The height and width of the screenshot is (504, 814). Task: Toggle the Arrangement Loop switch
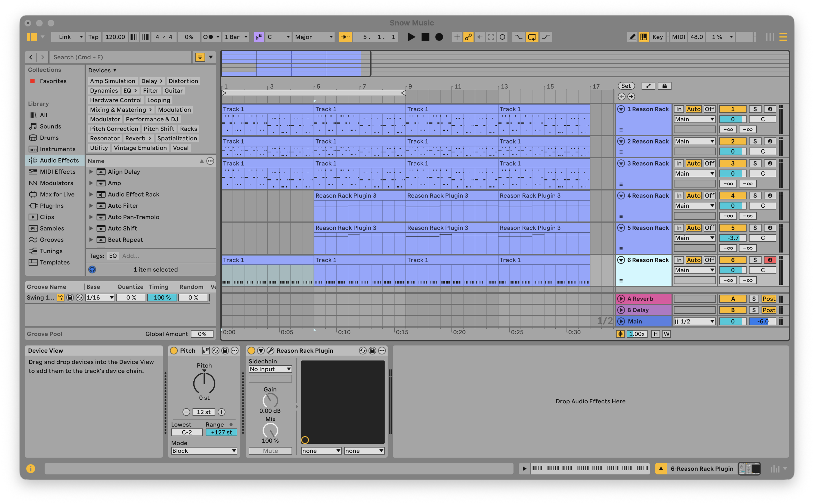(x=532, y=37)
